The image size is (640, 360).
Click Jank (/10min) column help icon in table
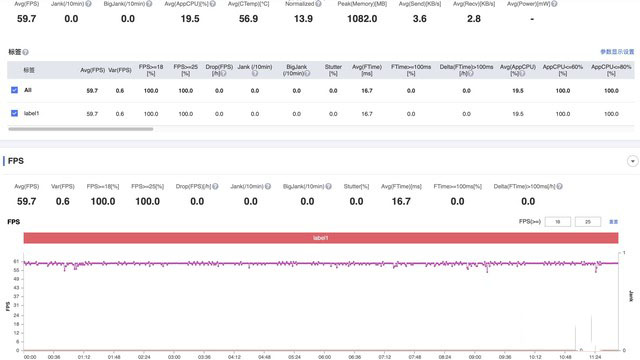(255, 73)
